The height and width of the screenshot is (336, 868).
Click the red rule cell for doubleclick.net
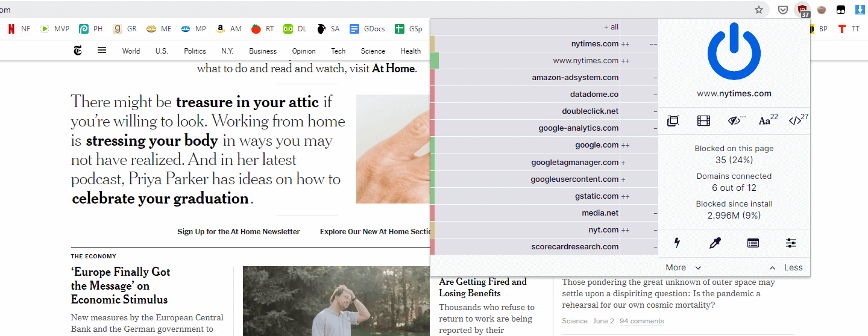point(432,111)
